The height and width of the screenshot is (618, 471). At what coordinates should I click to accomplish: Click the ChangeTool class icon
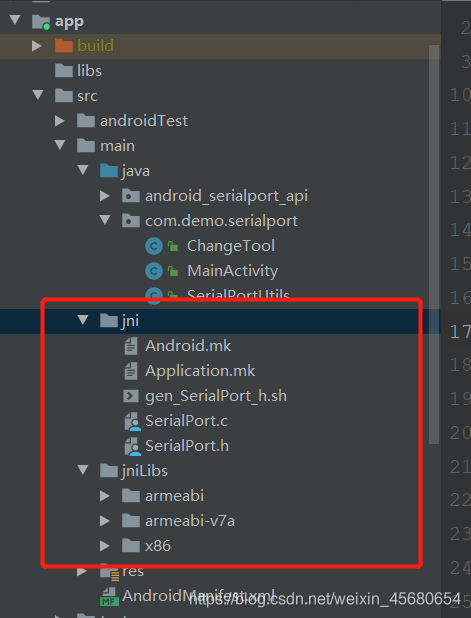[154, 246]
